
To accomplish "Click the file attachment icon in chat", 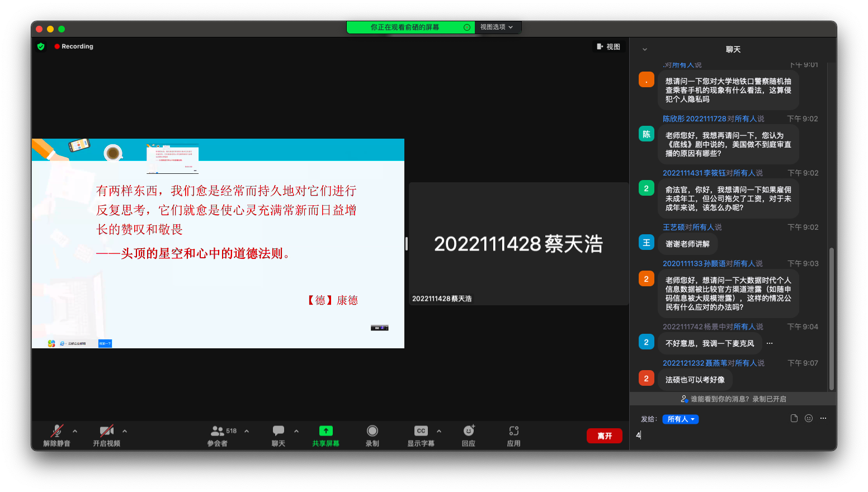I will [794, 419].
